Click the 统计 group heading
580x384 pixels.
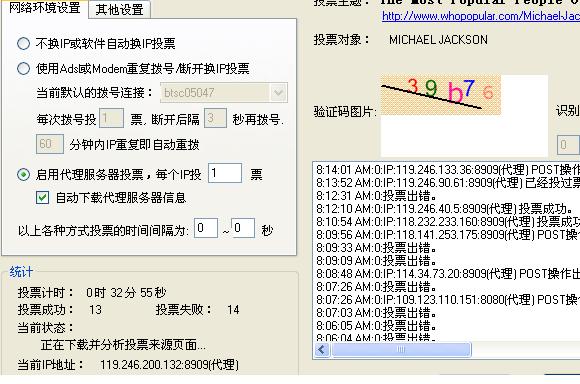click(x=21, y=272)
